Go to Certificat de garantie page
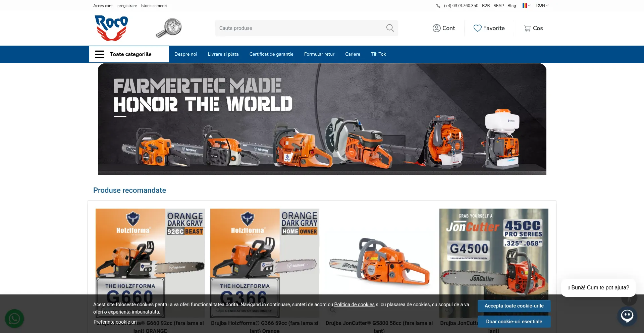The width and height of the screenshot is (644, 333). [x=271, y=54]
